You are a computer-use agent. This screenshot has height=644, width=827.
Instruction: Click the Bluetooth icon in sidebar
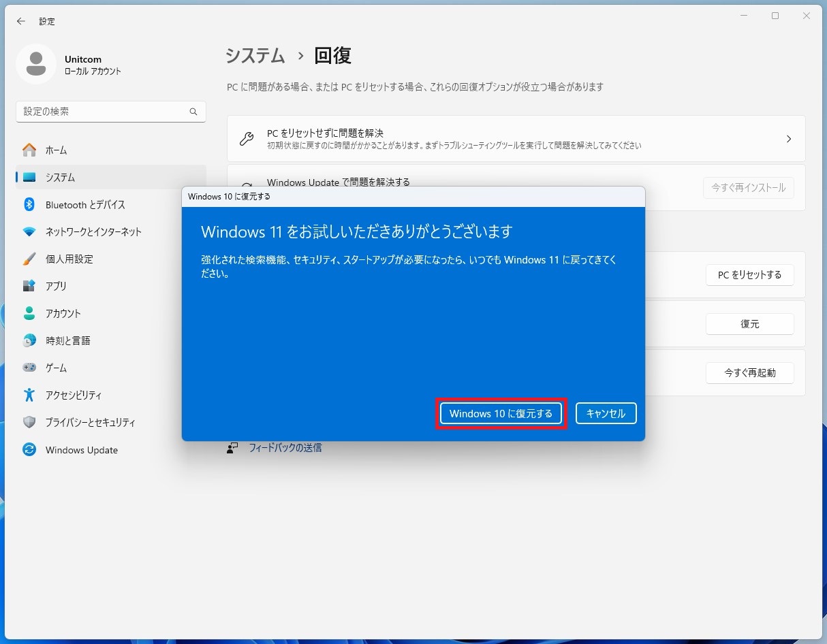29,204
